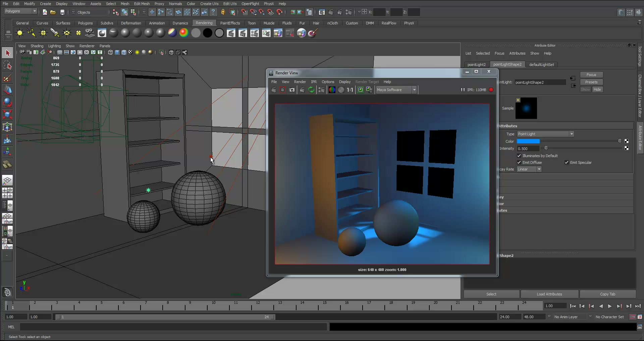This screenshot has width=644, height=341.
Task: Switch to defaultLightSet tab
Action: [541, 65]
